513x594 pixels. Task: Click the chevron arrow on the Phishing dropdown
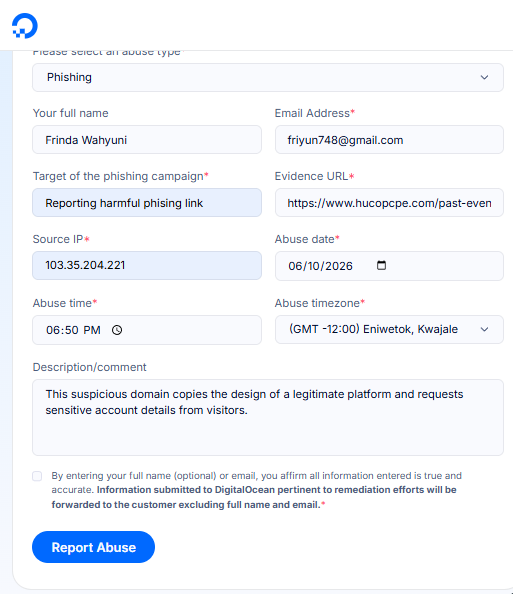[484, 77]
